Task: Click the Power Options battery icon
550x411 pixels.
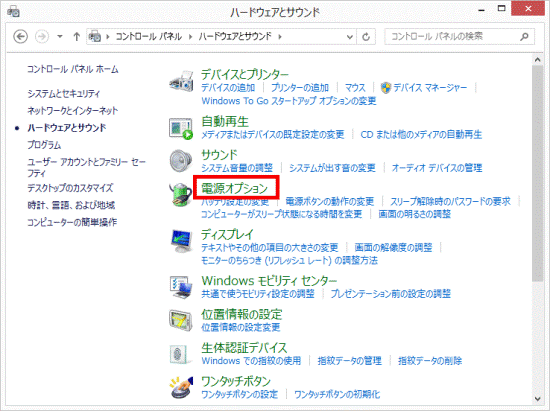Action: tap(180, 194)
